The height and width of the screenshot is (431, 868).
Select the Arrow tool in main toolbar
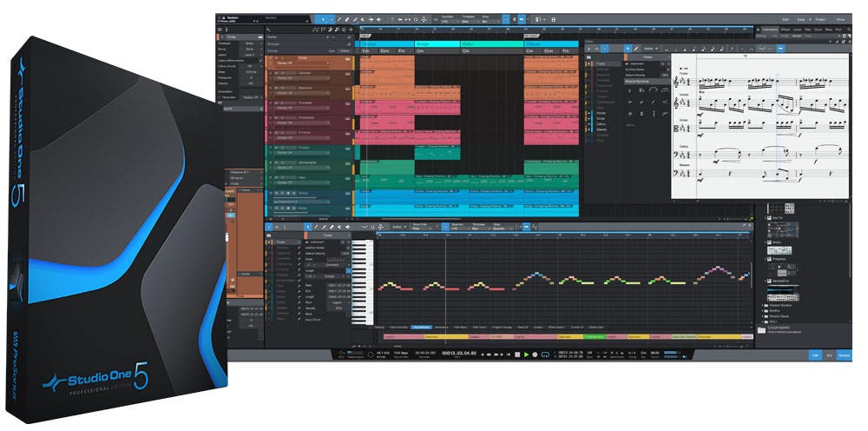tap(323, 19)
